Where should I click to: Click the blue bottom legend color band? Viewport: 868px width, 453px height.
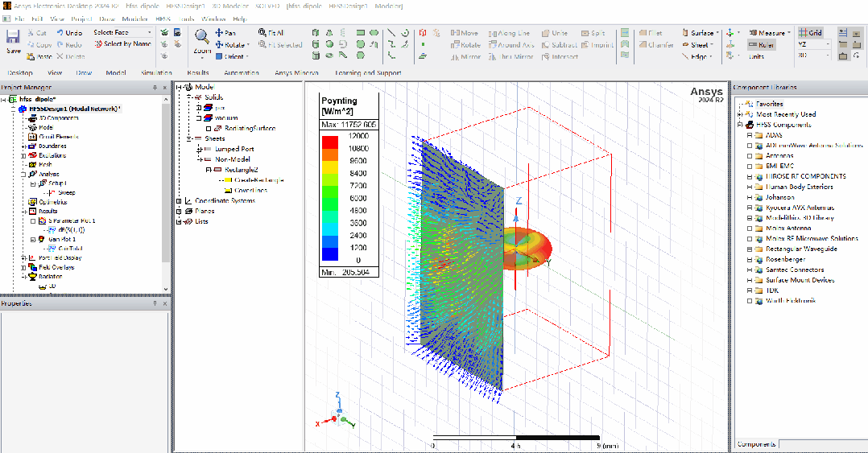330,254
